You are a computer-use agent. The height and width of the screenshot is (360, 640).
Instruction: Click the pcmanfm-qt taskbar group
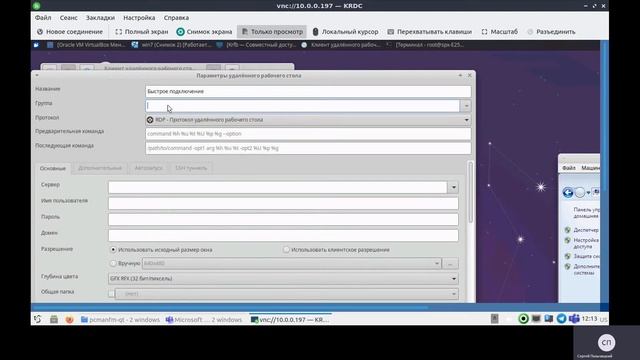120,320
